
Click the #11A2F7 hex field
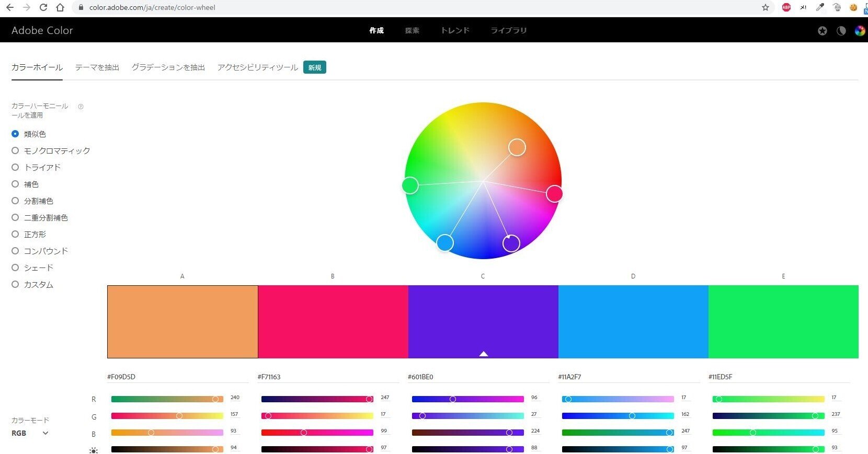click(x=629, y=377)
